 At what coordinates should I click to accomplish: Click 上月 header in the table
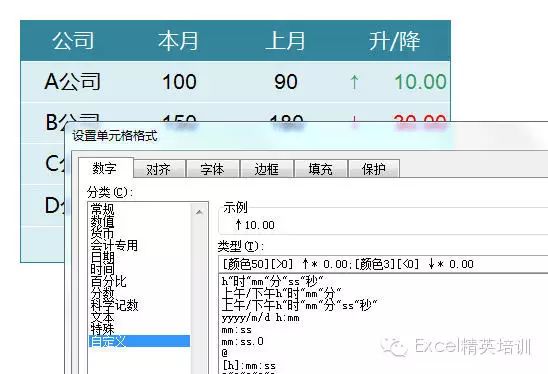tap(285, 41)
